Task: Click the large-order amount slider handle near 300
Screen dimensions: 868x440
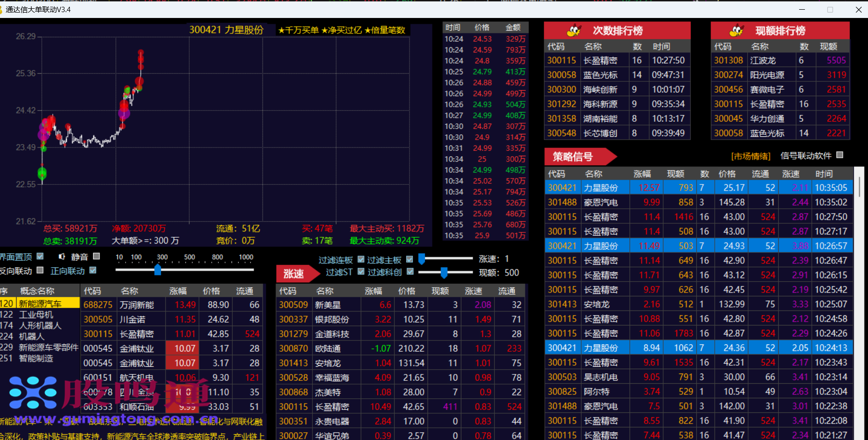Action: [x=158, y=270]
